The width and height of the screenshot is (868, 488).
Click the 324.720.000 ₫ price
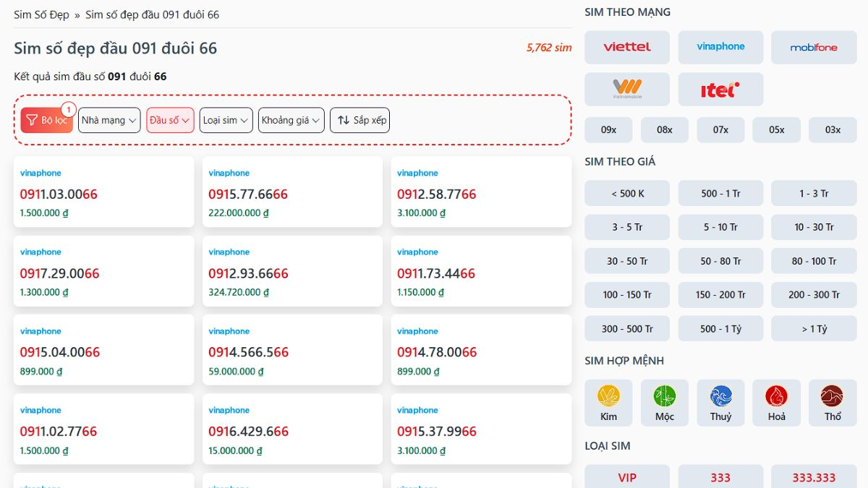pyautogui.click(x=239, y=293)
